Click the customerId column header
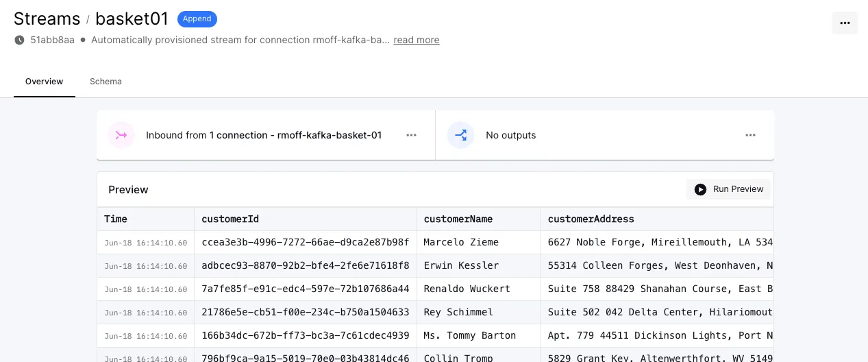868x362 pixels. (306, 219)
